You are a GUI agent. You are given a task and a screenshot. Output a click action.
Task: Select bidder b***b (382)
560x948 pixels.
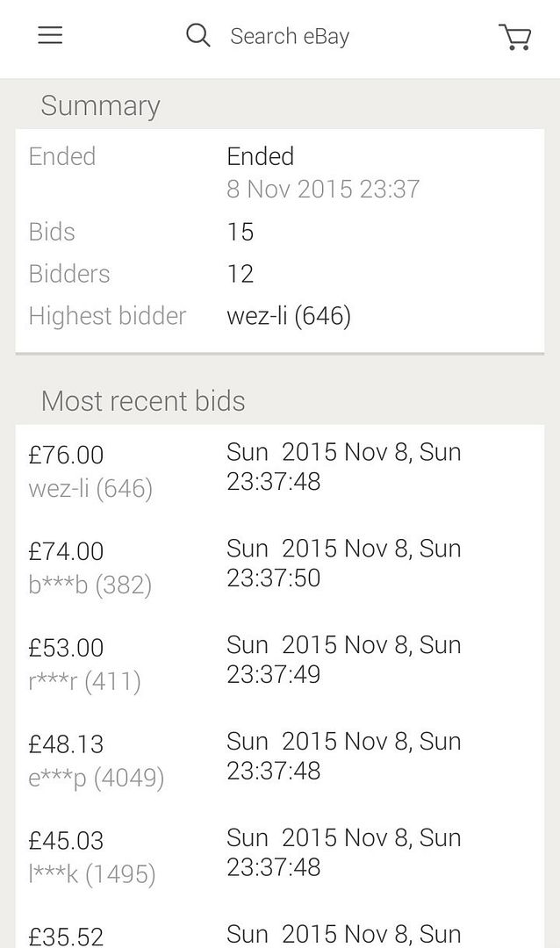90,585
